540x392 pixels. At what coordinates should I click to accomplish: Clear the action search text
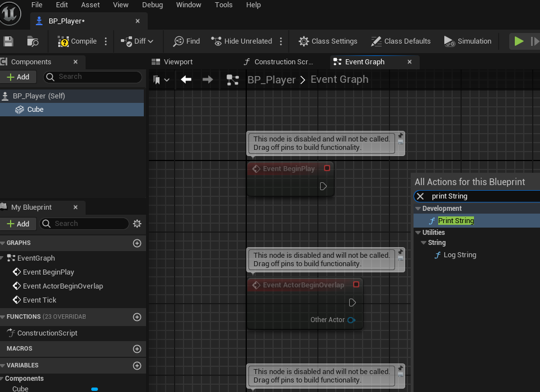(x=420, y=196)
